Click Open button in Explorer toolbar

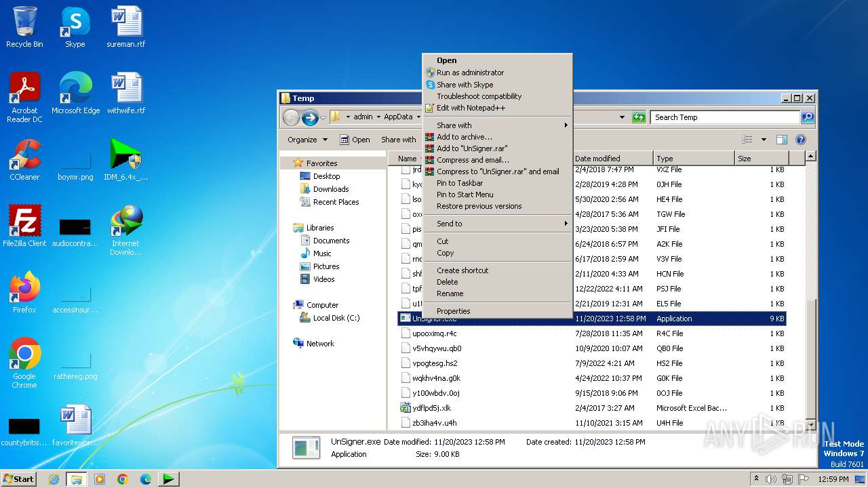355,140
